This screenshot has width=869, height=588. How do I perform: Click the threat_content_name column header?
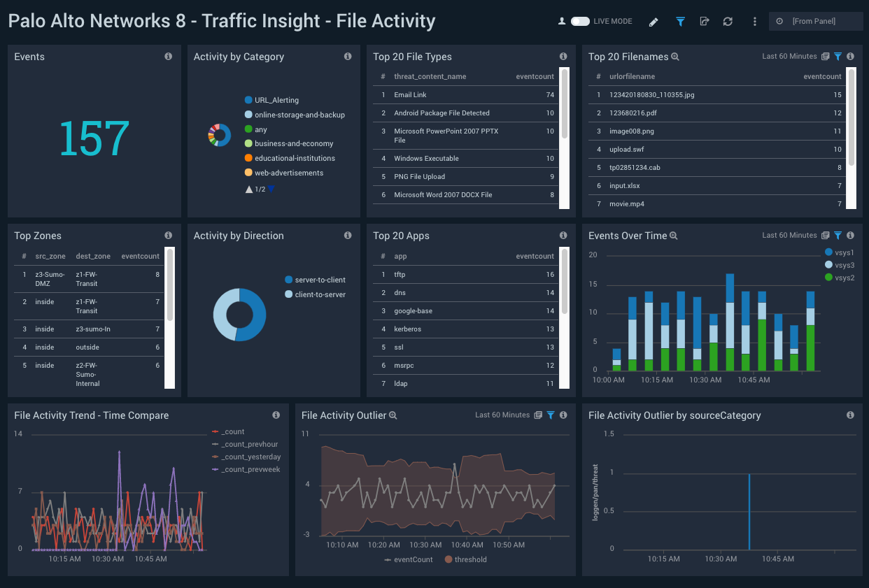point(429,76)
